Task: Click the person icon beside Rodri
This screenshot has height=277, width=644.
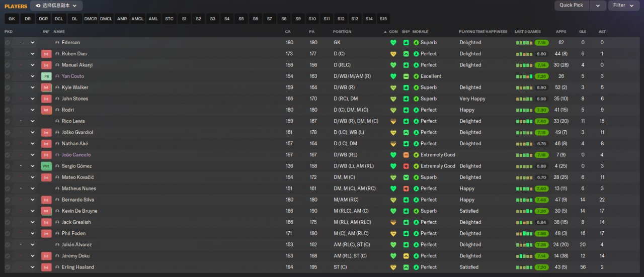Action: point(57,110)
